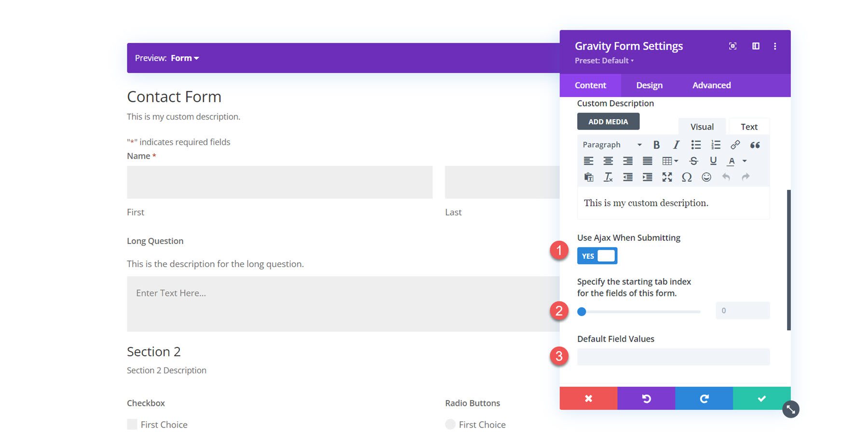This screenshot has width=868, height=432.
Task: Decrease the paragraph indent
Action: click(x=628, y=177)
